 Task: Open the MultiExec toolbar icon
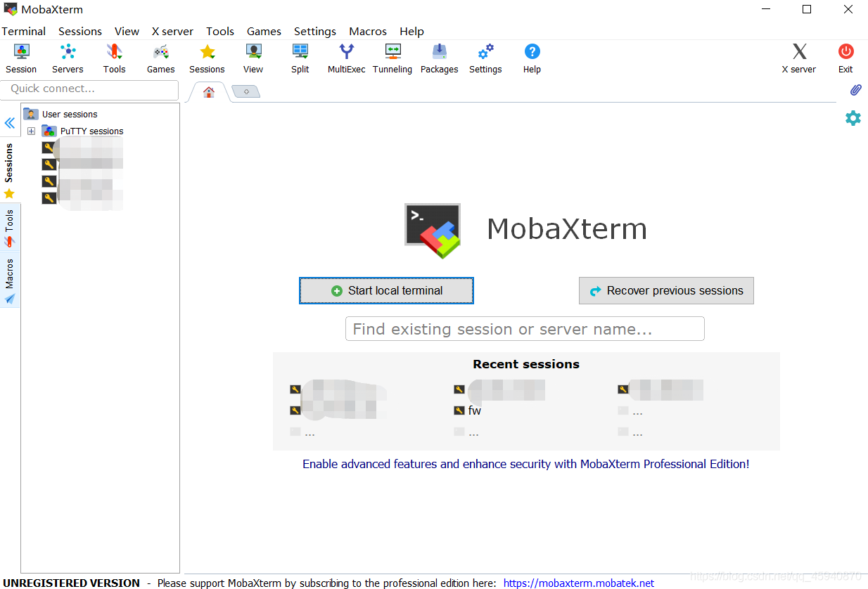coord(347,58)
